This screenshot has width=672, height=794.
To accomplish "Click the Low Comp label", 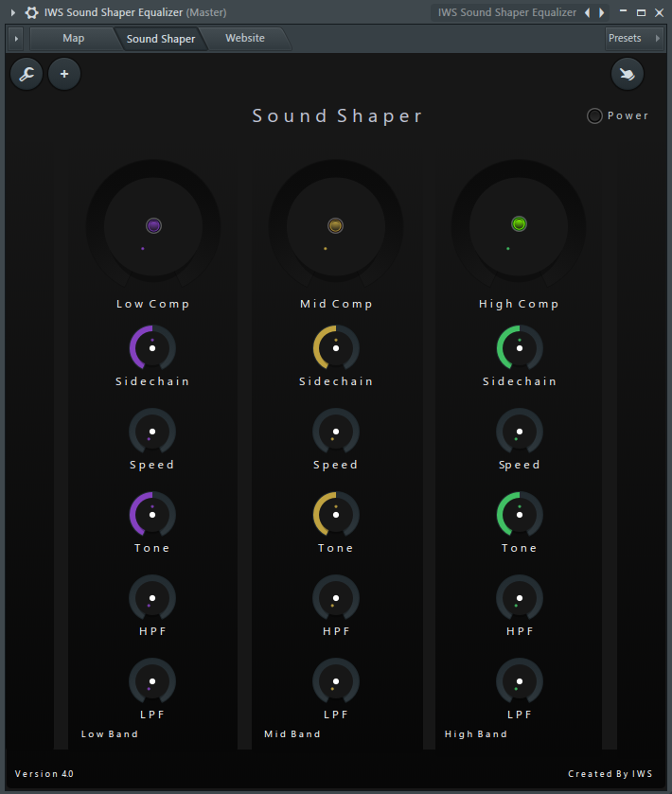I will pyautogui.click(x=153, y=305).
